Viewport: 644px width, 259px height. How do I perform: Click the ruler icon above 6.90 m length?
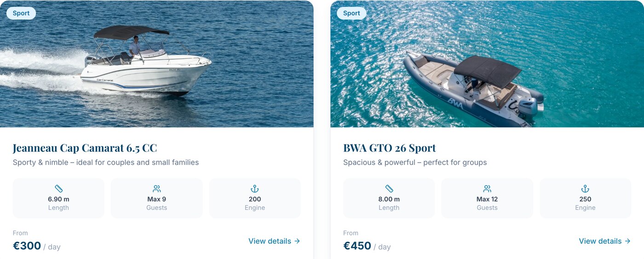58,189
